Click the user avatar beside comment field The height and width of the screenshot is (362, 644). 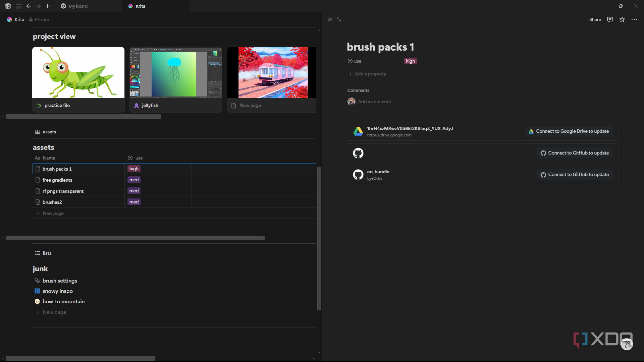(x=352, y=101)
